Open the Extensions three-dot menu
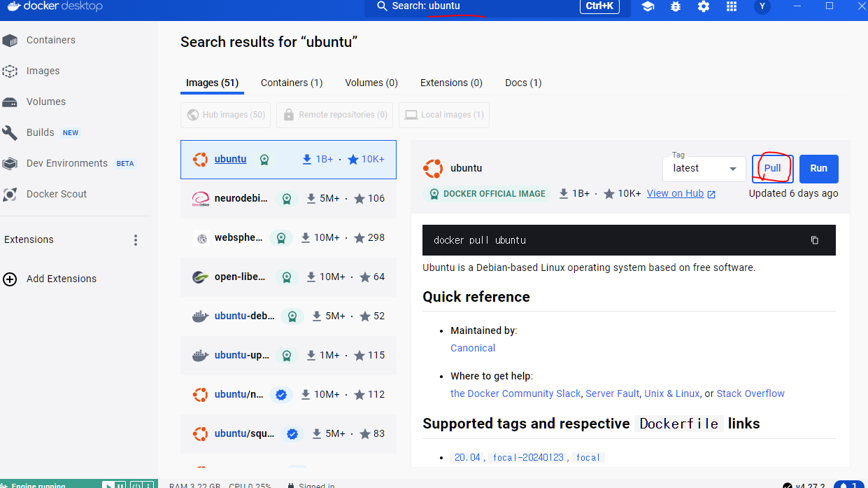This screenshot has height=488, width=868. [136, 240]
